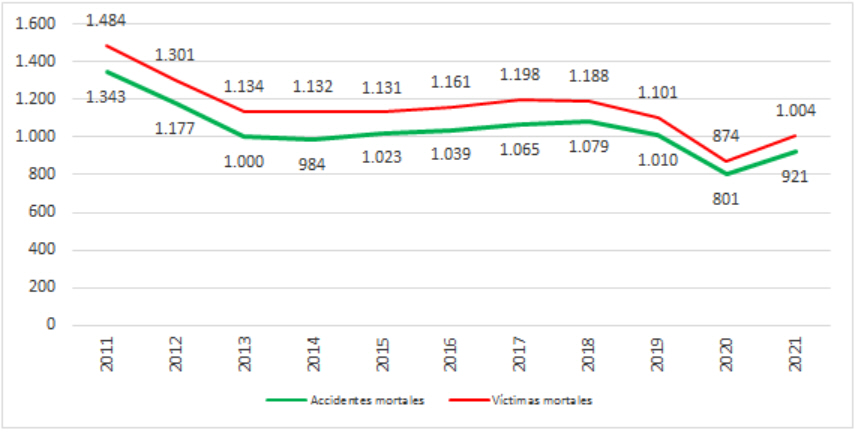Image resolution: width=855 pixels, height=432 pixels.
Task: Click the 0 value on y-axis
Action: tap(51, 325)
